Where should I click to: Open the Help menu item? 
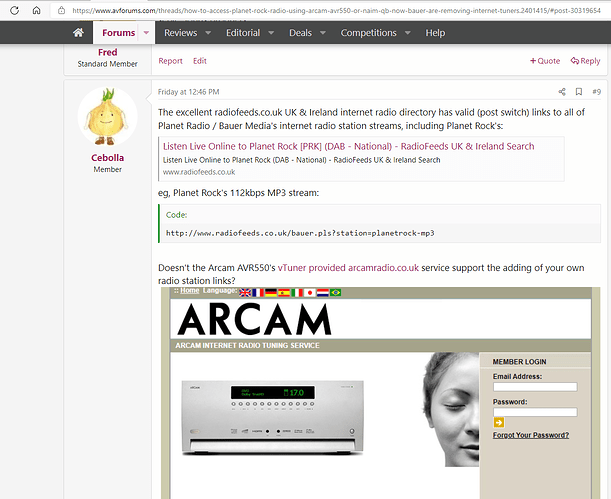(435, 33)
